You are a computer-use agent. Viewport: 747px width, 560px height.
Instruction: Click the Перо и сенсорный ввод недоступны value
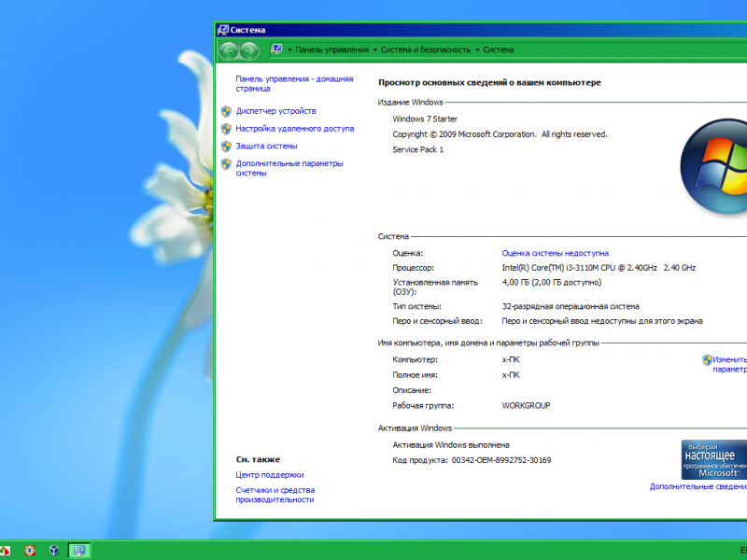click(602, 321)
